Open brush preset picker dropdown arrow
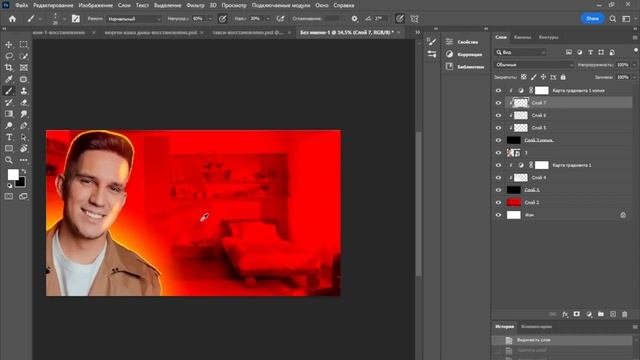The height and width of the screenshot is (360, 640). (64, 19)
